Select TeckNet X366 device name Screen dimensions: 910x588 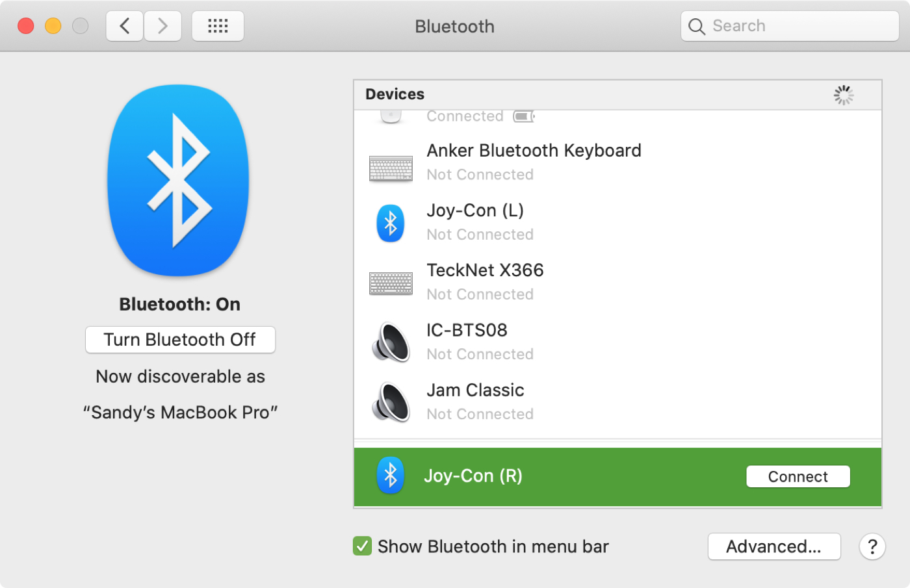tap(485, 270)
